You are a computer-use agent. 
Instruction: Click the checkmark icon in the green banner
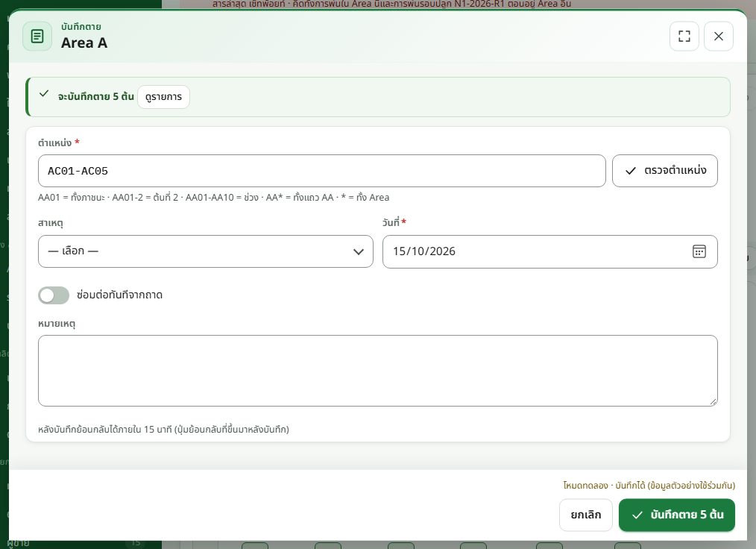[x=44, y=93]
